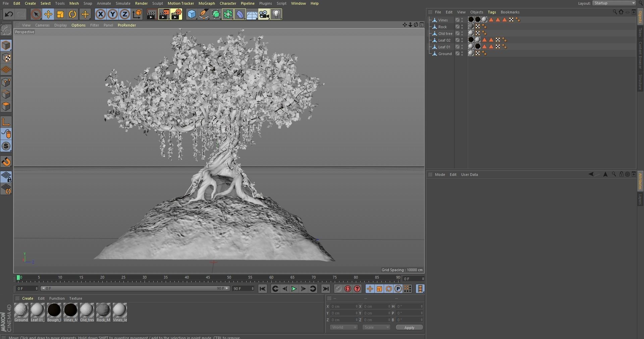Click the timeline start frame field
Image resolution: width=644 pixels, height=339 pixels.
pos(28,289)
